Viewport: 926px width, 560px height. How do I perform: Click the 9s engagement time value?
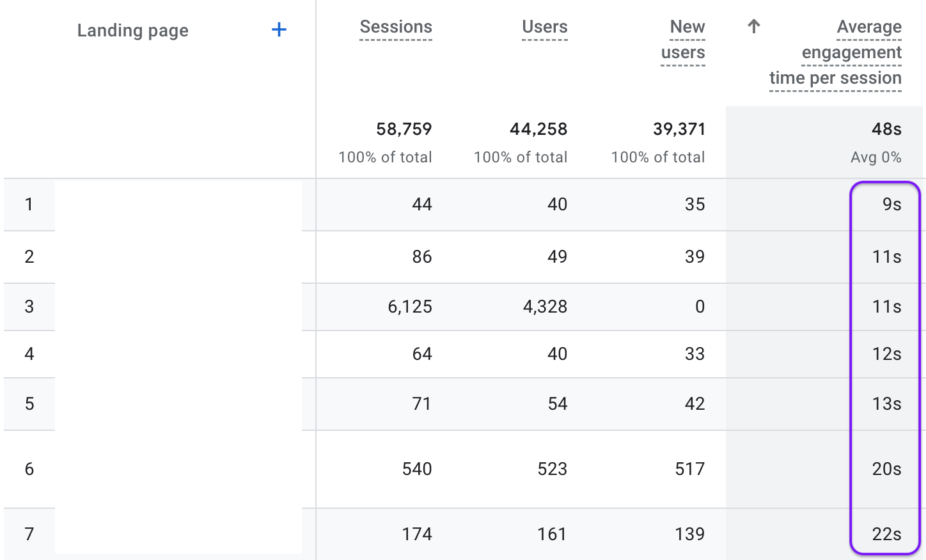click(891, 205)
